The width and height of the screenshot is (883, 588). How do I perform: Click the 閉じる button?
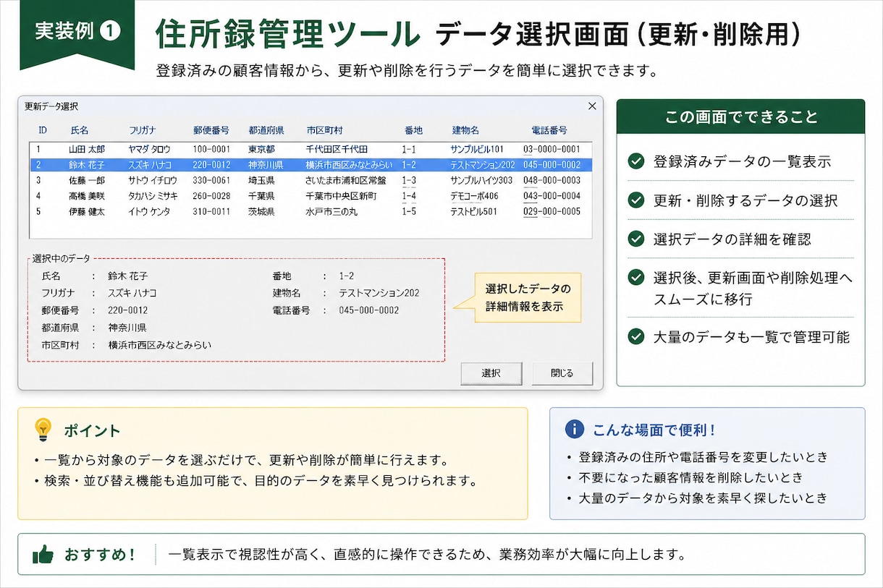tap(562, 373)
